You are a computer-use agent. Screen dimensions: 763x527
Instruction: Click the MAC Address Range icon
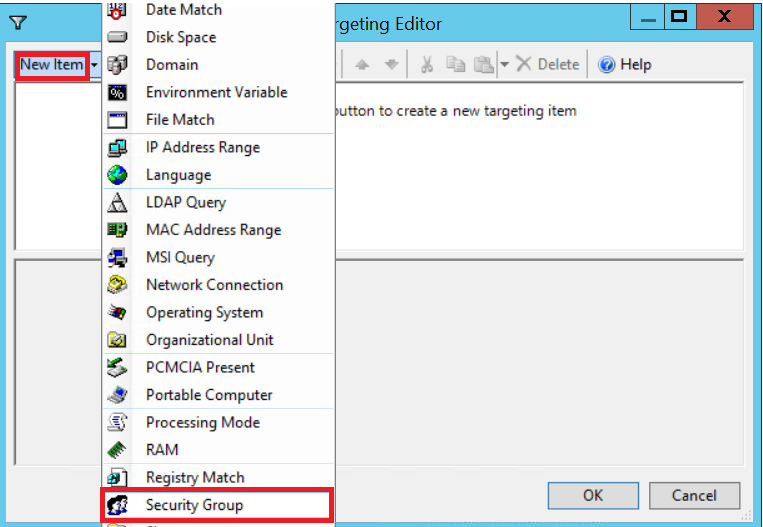click(117, 230)
